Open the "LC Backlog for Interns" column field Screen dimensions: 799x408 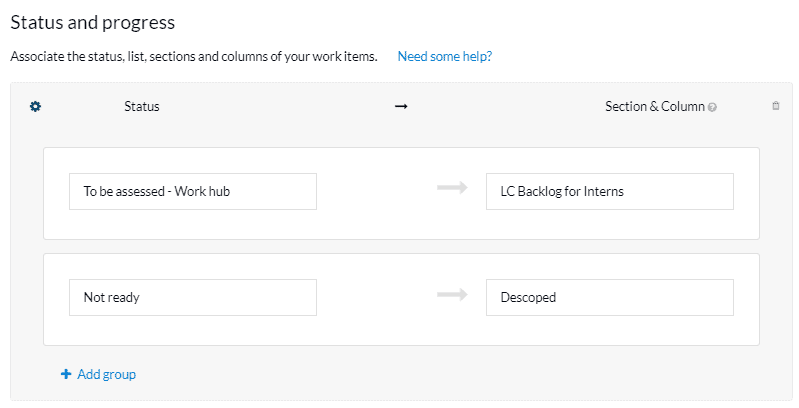(609, 192)
